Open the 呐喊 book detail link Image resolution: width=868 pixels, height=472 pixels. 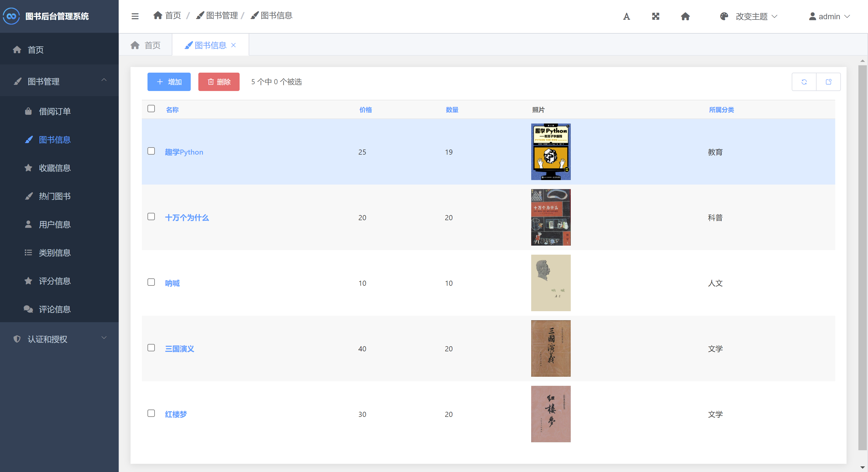tap(172, 283)
